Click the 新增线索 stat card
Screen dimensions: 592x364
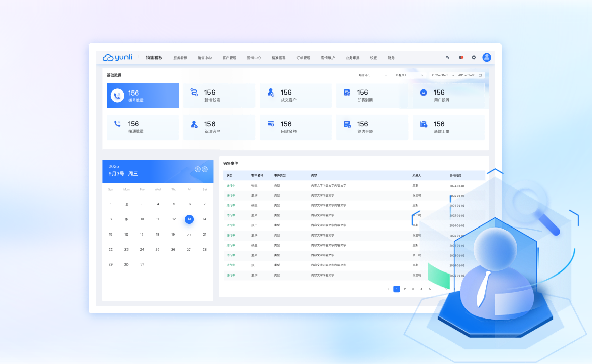(x=219, y=96)
